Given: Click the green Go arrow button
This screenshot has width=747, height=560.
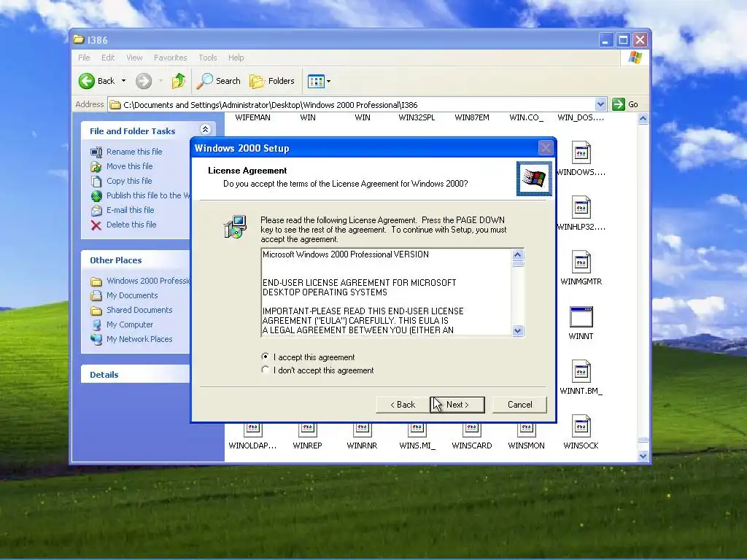Looking at the screenshot, I should [x=619, y=104].
